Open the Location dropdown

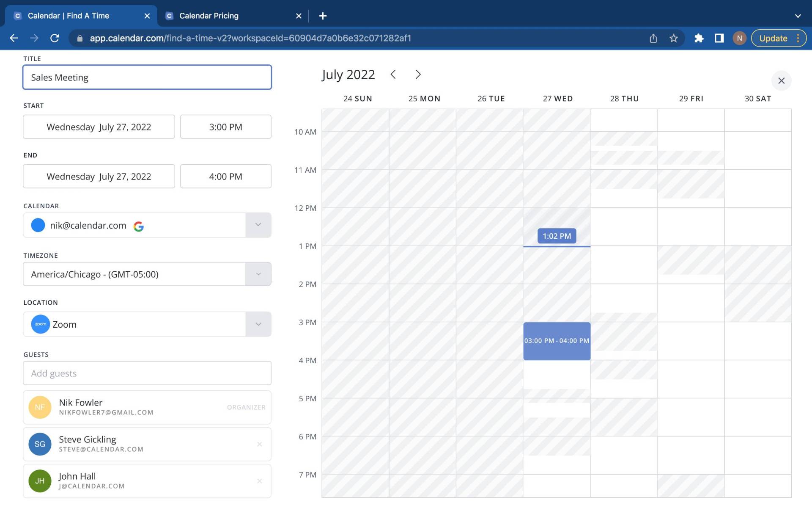pyautogui.click(x=258, y=324)
